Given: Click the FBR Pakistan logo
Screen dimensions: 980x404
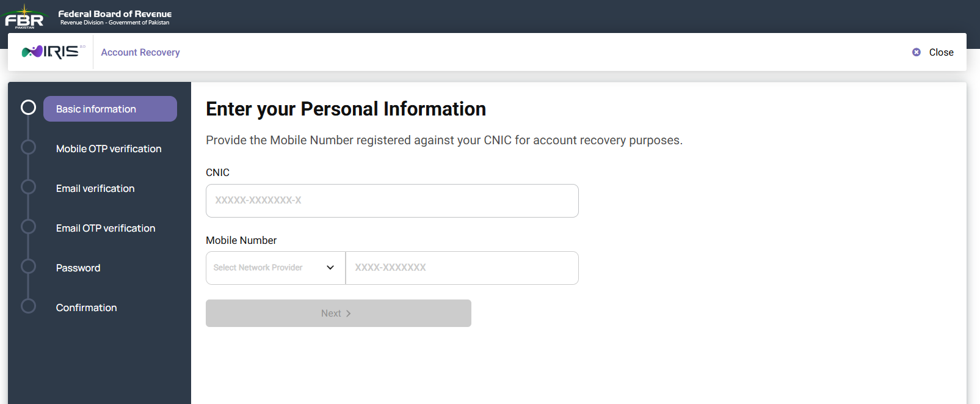Looking at the screenshot, I should (x=24, y=17).
